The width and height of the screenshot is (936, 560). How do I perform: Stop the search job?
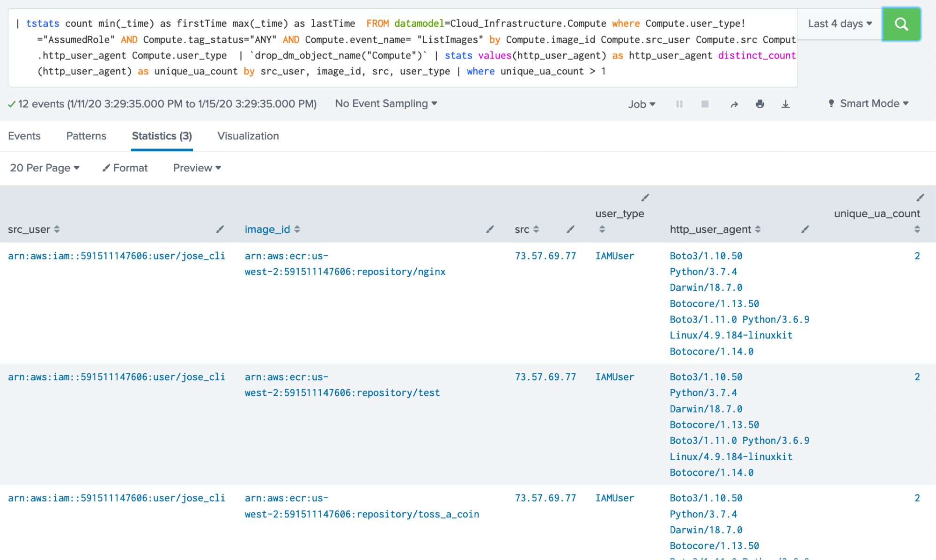click(705, 104)
